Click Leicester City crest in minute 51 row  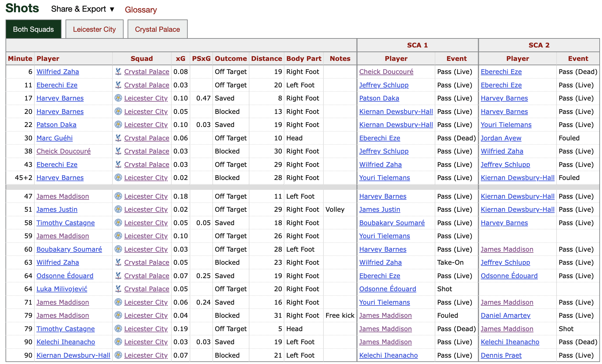(118, 209)
